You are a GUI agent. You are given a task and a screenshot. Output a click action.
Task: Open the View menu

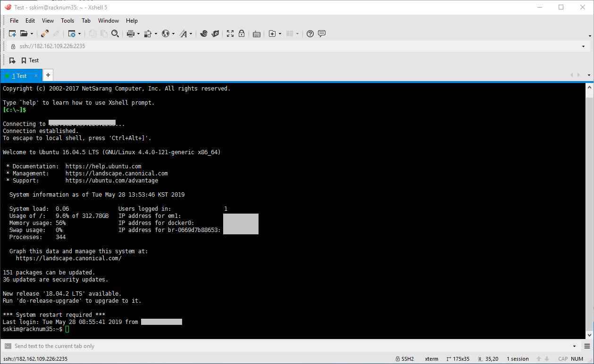48,21
